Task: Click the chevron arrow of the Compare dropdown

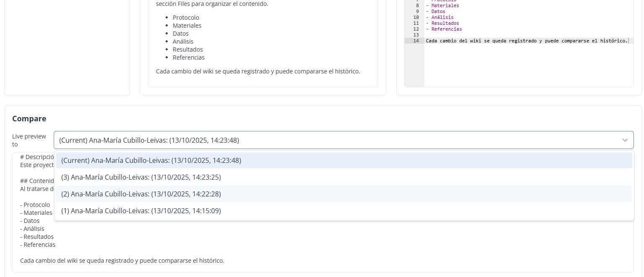Action: click(625, 140)
